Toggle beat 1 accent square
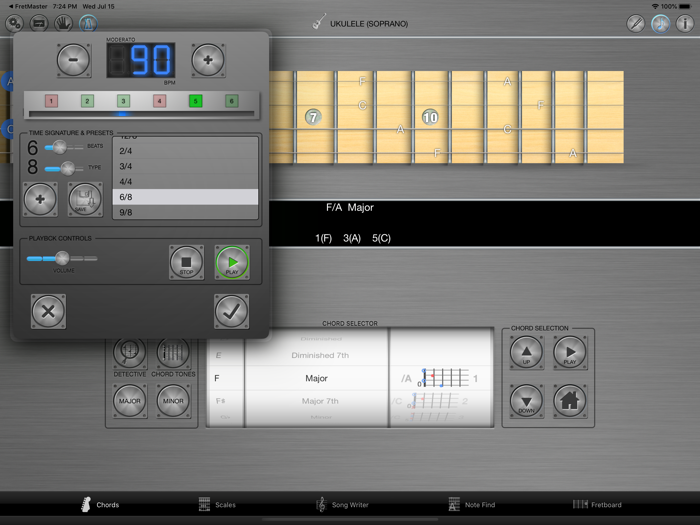This screenshot has height=525, width=700. pyautogui.click(x=51, y=101)
